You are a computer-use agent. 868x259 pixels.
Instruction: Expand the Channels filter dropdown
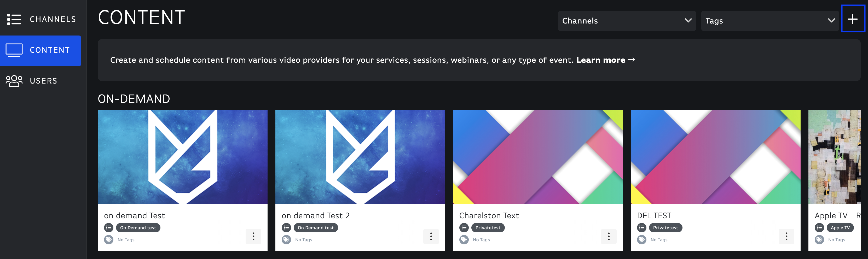[627, 21]
